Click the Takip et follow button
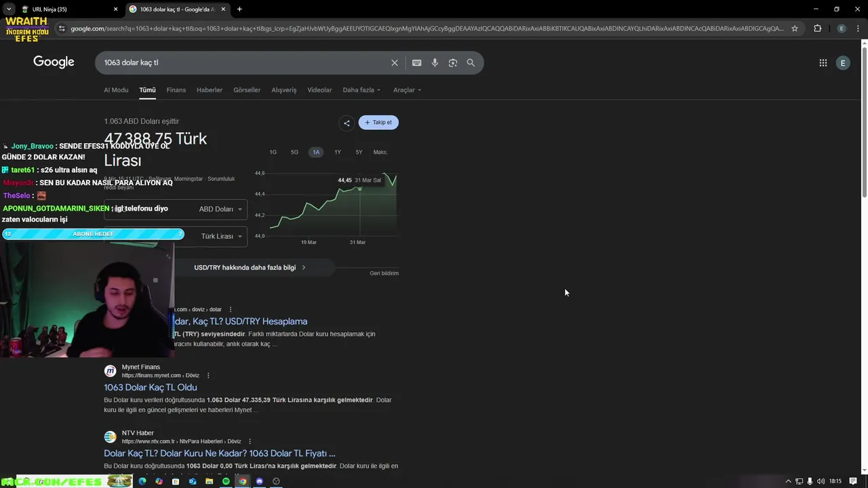868x488 pixels. 378,123
